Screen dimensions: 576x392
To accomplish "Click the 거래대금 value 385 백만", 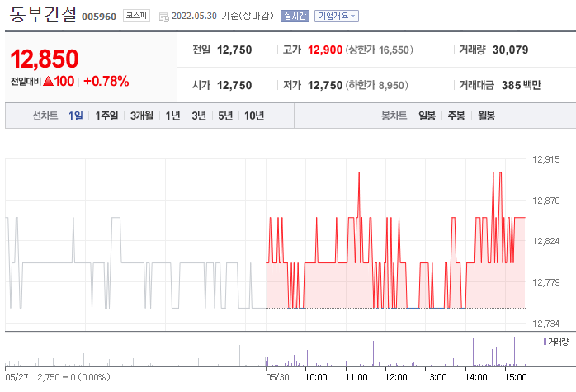I will (x=522, y=85).
